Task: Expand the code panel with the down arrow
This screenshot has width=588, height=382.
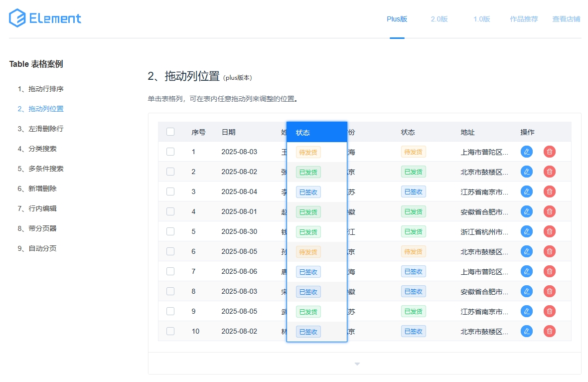Action: [357, 364]
